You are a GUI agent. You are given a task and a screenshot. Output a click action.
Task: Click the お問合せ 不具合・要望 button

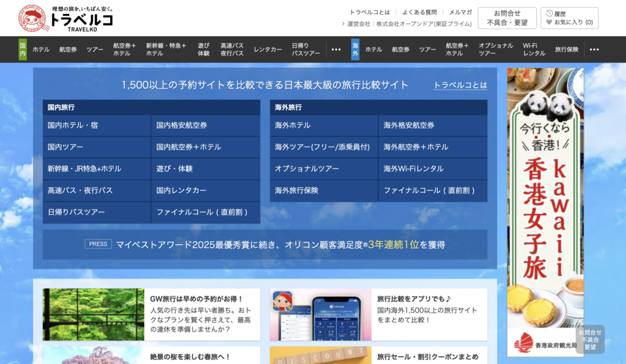pos(507,18)
